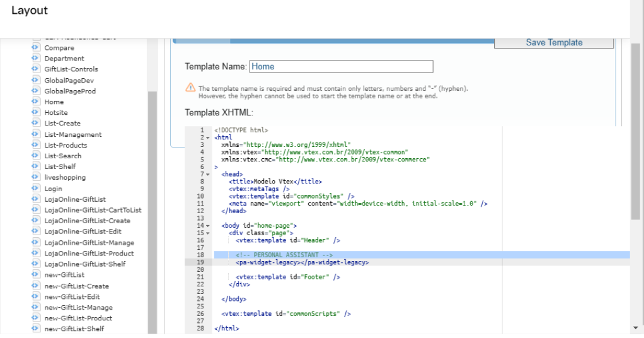
Task: Click line number 19 in the gutter
Action: 200,262
